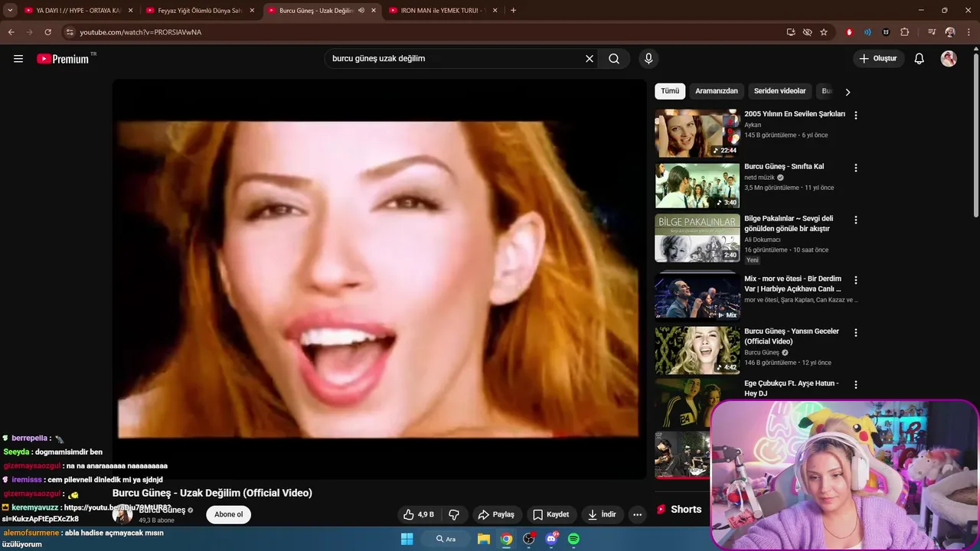This screenshot has height=551, width=980.
Task: Open the red hand blocker extension
Action: point(849,32)
